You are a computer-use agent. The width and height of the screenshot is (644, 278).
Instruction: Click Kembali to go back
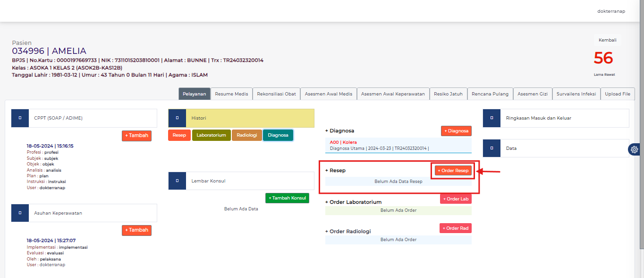[607, 40]
